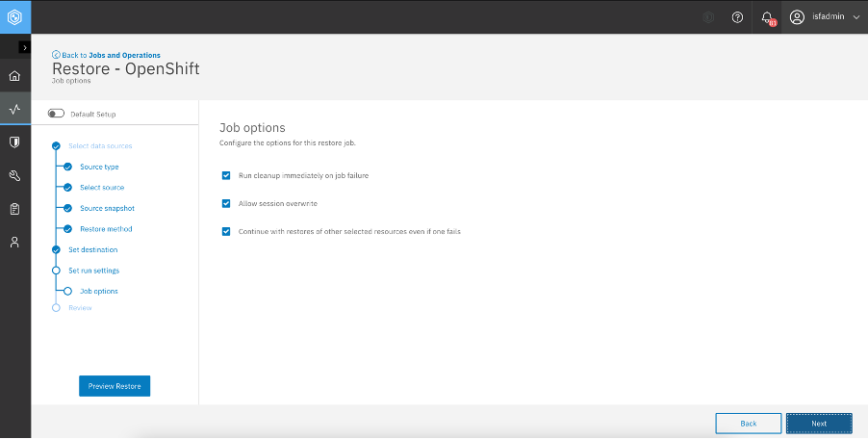Image resolution: width=868 pixels, height=439 pixels.
Task: Open the Manage Protection shield icon
Action: 15,142
